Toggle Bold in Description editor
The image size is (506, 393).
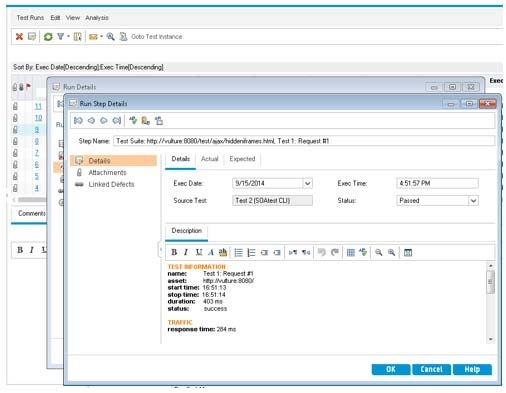tap(174, 252)
